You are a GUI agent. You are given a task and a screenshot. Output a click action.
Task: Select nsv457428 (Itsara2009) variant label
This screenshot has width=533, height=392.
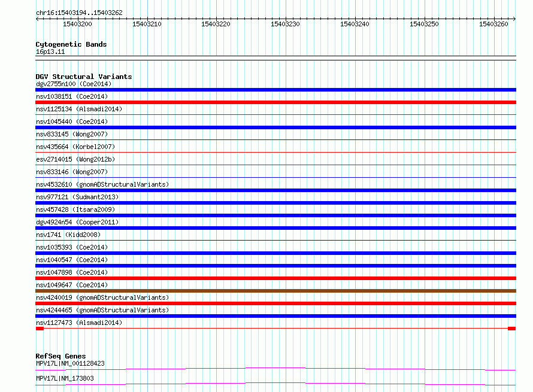(x=75, y=209)
